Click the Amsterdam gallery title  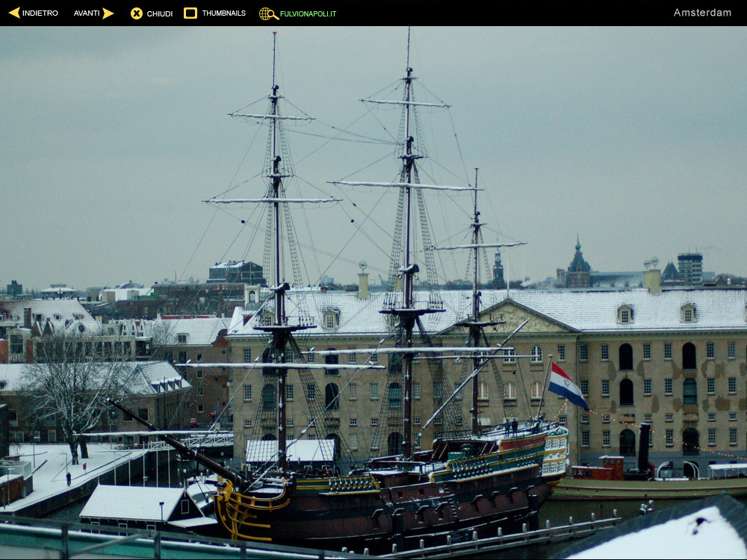702,13
